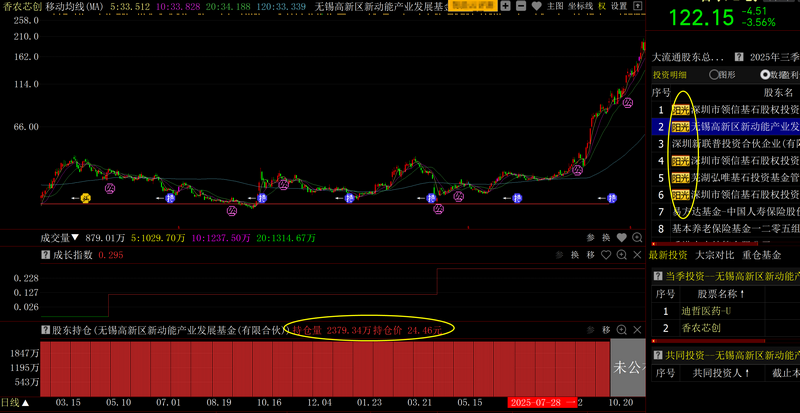Click the yellow circular marker on price chart
Screen dimensions: 800x413
click(86, 198)
